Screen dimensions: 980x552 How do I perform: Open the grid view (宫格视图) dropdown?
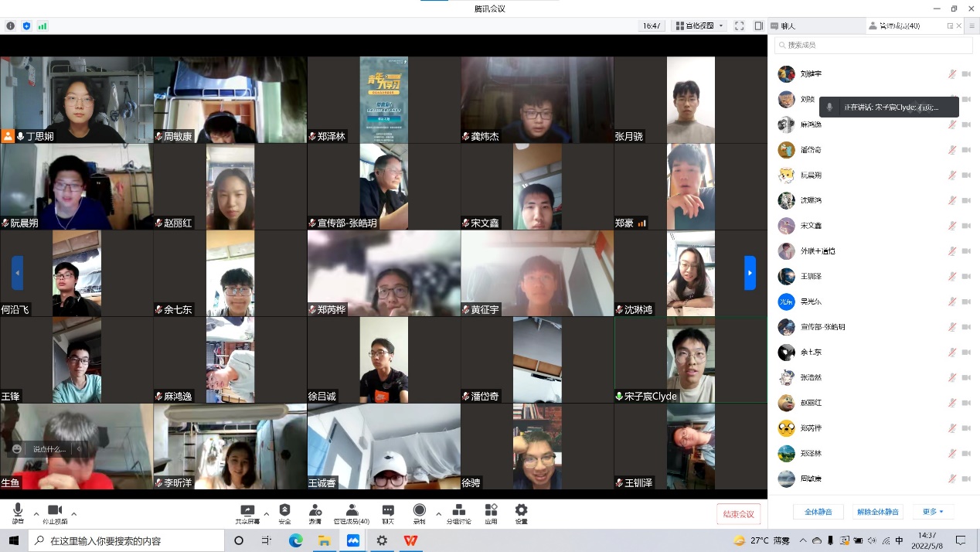pyautogui.click(x=699, y=26)
